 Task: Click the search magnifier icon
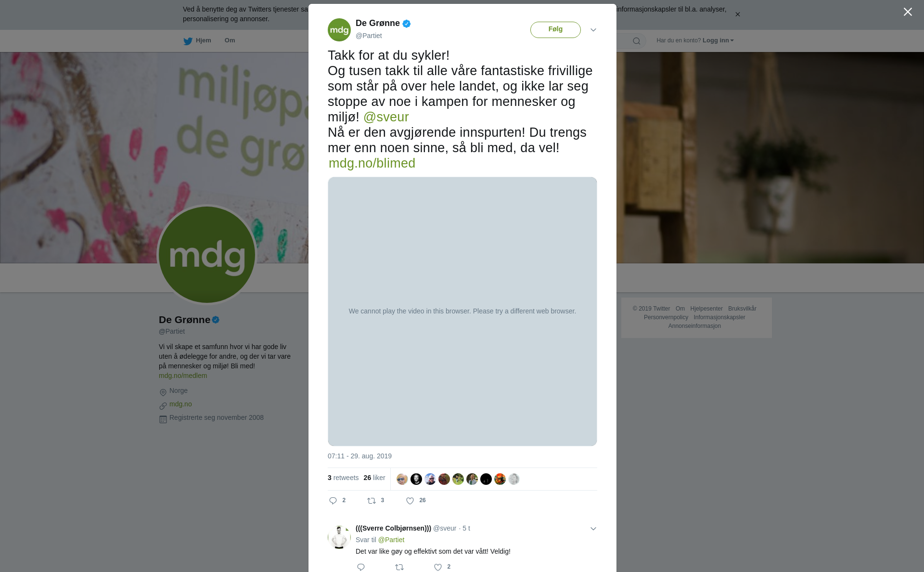[x=637, y=41]
